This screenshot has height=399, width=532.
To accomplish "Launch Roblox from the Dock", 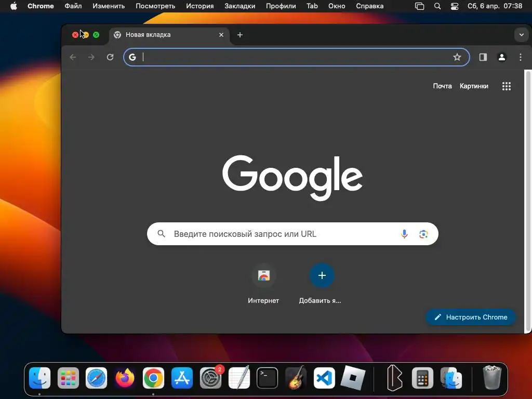I will (x=353, y=378).
